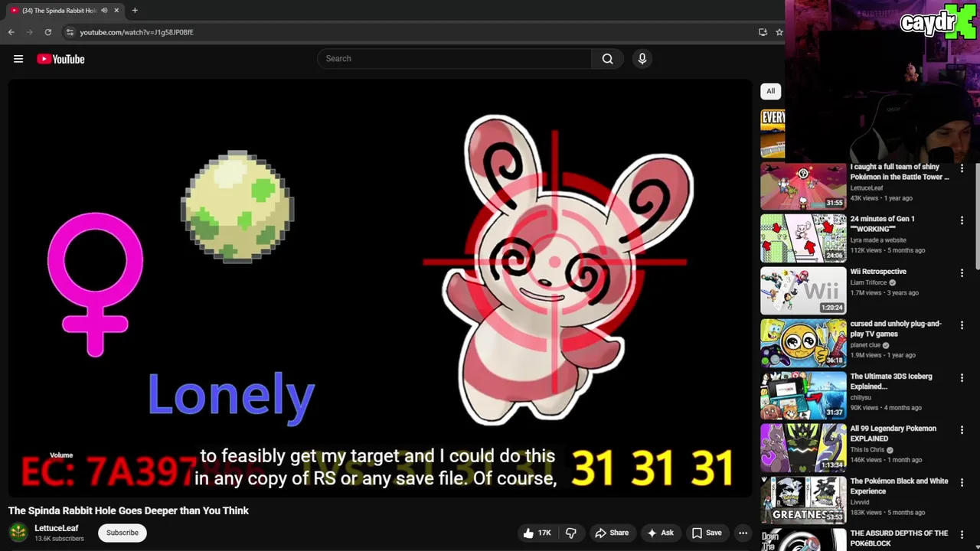Reload the page with the refresh icon
Screen dimensions: 980x551
point(48,32)
